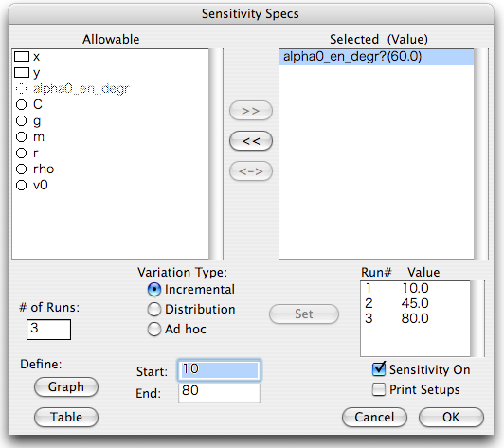Click the Table define button
The image size is (504, 448).
(x=66, y=417)
